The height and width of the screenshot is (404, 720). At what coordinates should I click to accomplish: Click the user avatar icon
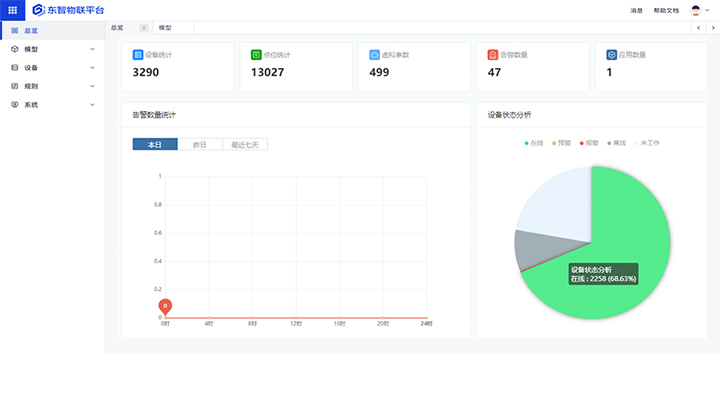click(x=696, y=10)
